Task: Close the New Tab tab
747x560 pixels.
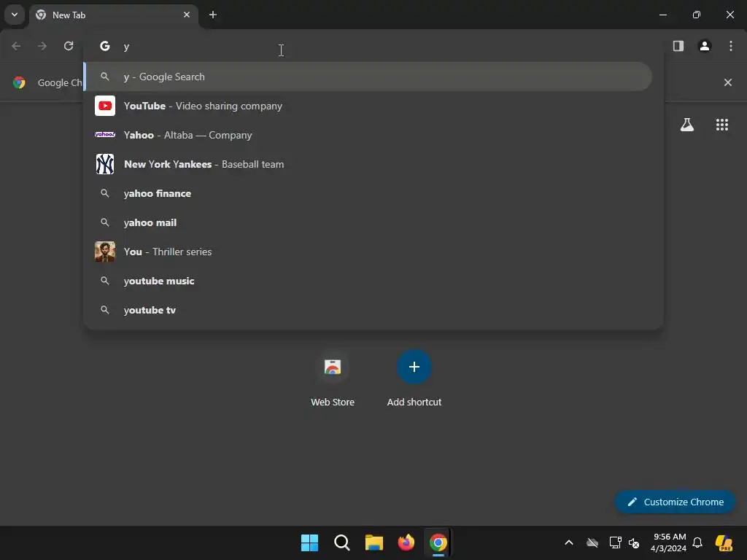Action: click(187, 15)
